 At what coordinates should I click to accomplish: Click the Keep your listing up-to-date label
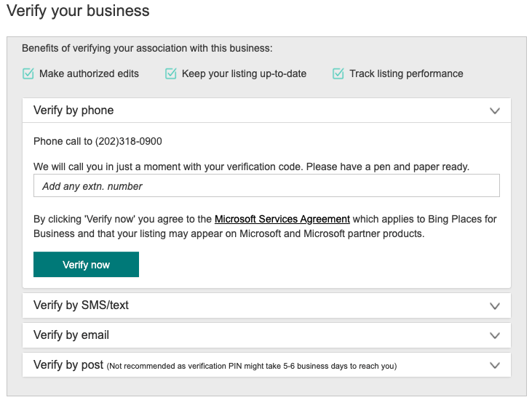tap(244, 73)
